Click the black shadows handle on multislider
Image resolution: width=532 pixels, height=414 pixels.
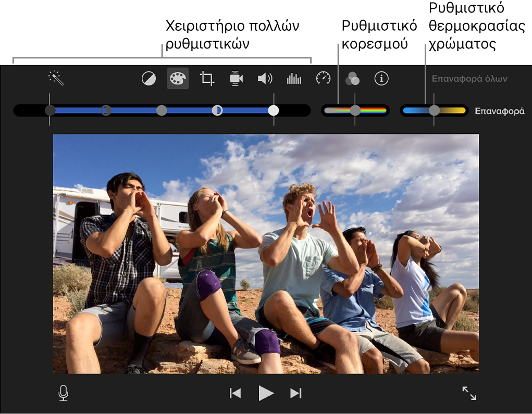tap(50, 110)
